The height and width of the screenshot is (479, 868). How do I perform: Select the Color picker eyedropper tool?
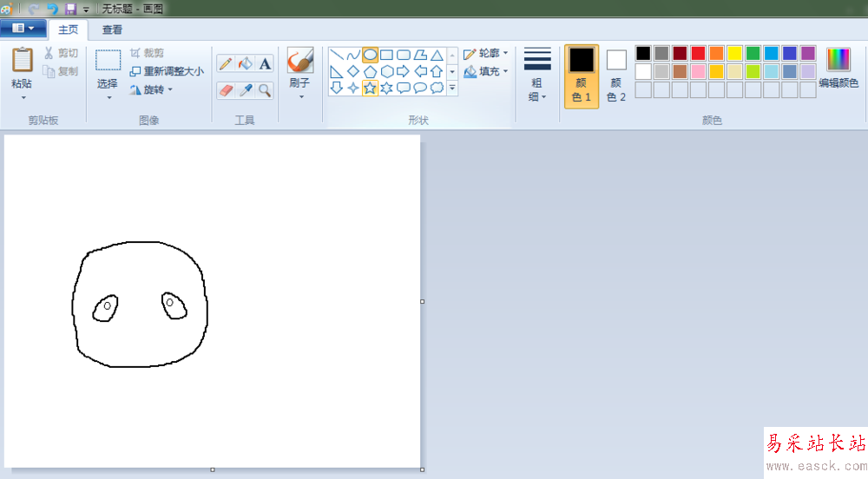pos(246,90)
